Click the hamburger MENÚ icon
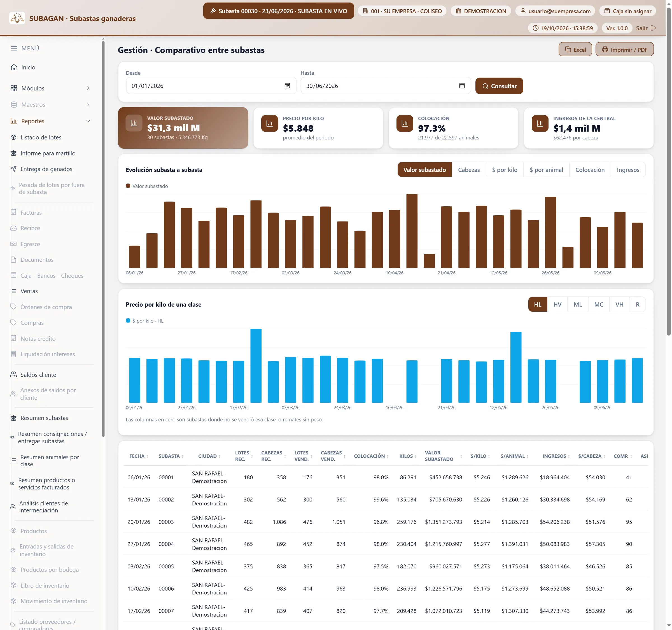The height and width of the screenshot is (630, 672). pyautogui.click(x=13, y=48)
